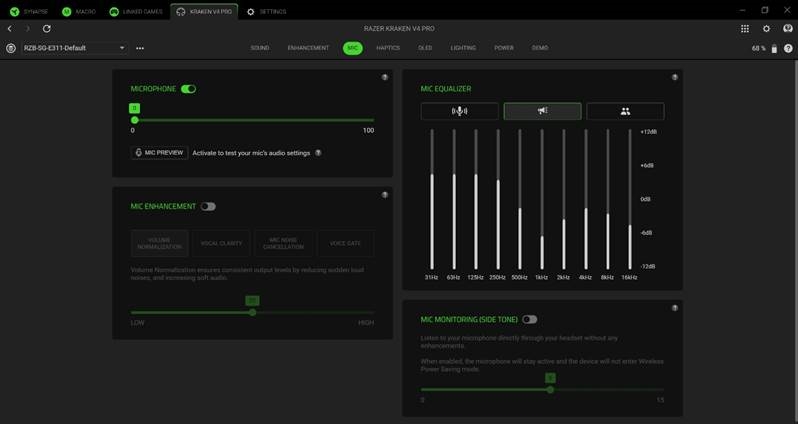Click the 63Hz equalizer band slider
Image resolution: width=798 pixels, height=424 pixels.
tap(454, 199)
